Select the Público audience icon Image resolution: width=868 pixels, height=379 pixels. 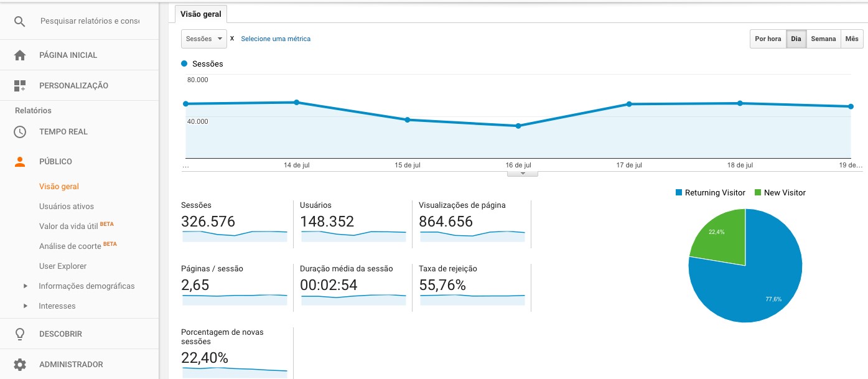[19, 161]
